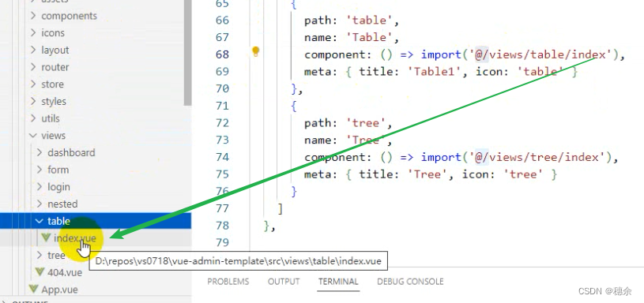Click the '@/views/tree/index' import string
The image size is (644, 303).
pos(538,157)
